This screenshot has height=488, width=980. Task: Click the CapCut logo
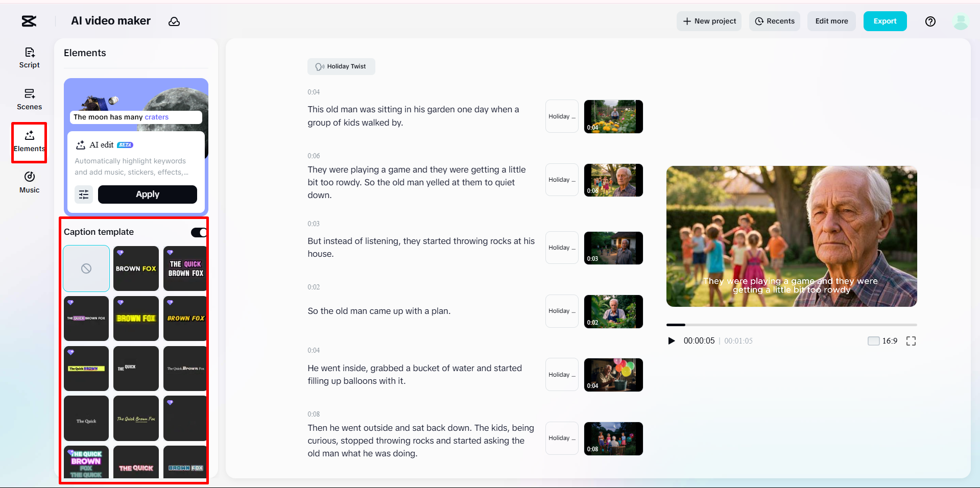point(28,21)
